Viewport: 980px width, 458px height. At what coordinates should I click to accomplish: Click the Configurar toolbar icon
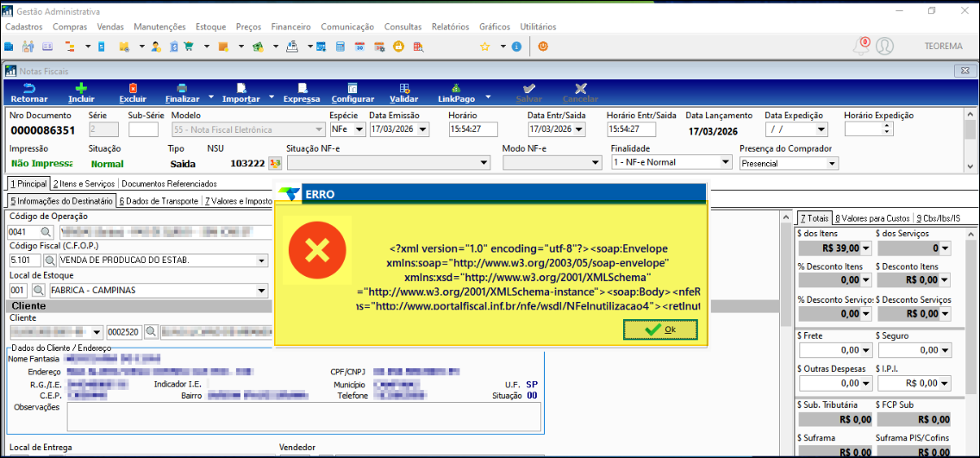(353, 88)
